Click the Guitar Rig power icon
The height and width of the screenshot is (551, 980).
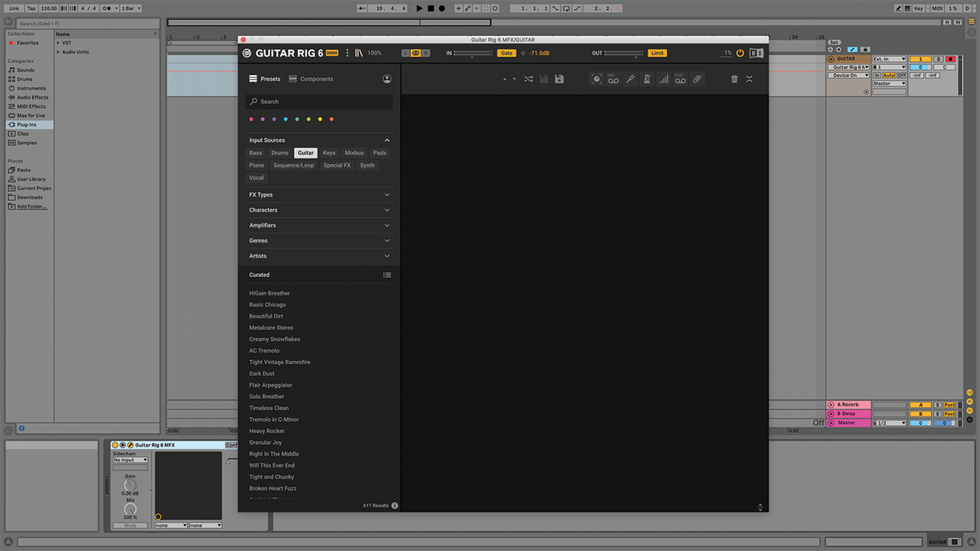740,53
